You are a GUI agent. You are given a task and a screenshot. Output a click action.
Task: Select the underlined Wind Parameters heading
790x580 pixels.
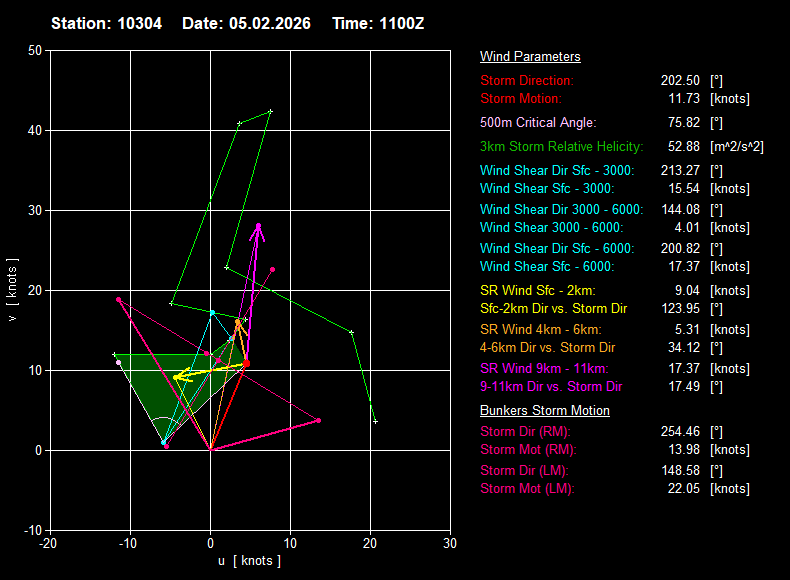530,57
